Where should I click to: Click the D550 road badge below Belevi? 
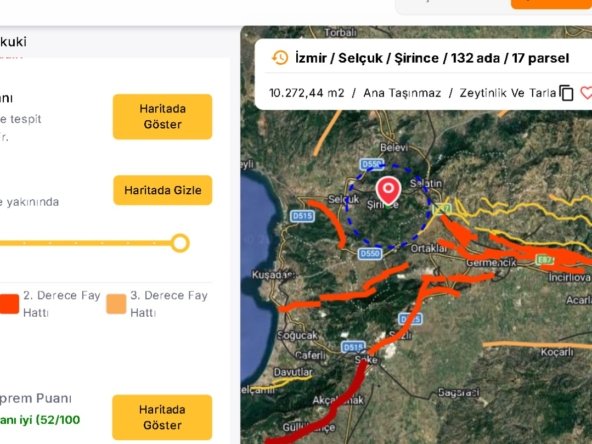coord(372,164)
